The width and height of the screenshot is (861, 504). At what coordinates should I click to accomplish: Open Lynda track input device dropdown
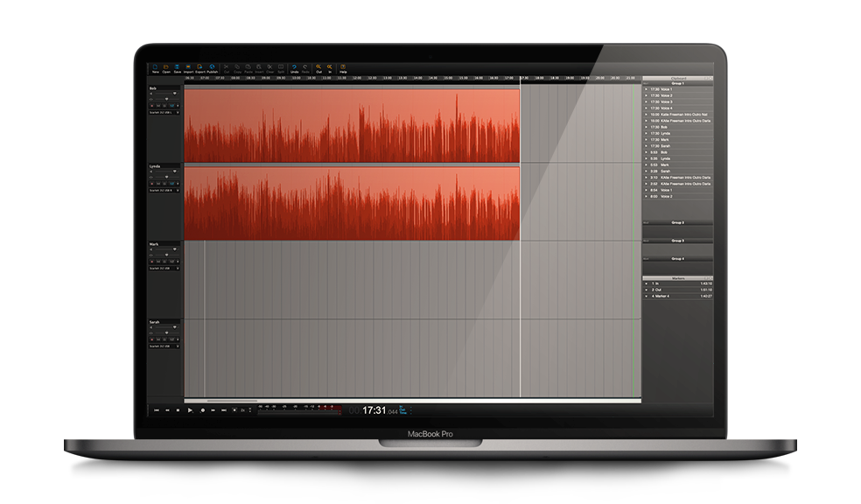click(164, 191)
